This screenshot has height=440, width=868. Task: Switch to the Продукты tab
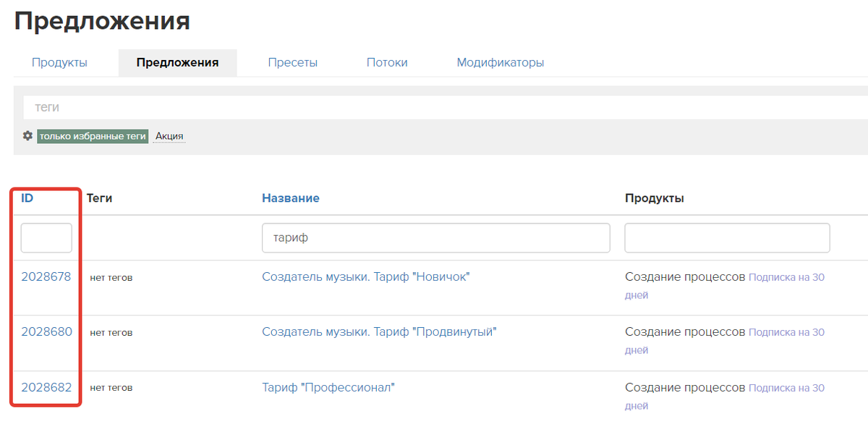[x=59, y=62]
